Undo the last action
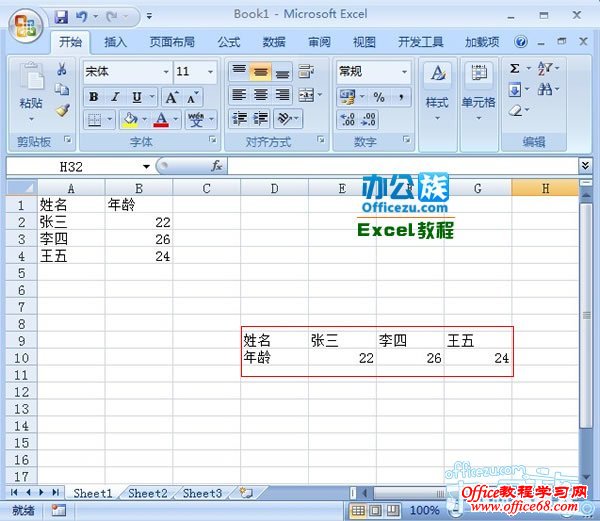Screen dimensions: 600x521 [81, 16]
